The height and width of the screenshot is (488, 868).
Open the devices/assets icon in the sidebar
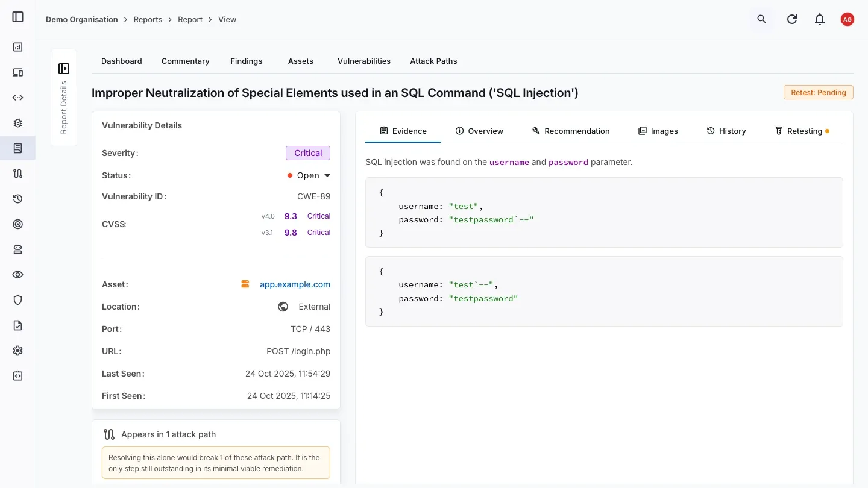pyautogui.click(x=17, y=72)
